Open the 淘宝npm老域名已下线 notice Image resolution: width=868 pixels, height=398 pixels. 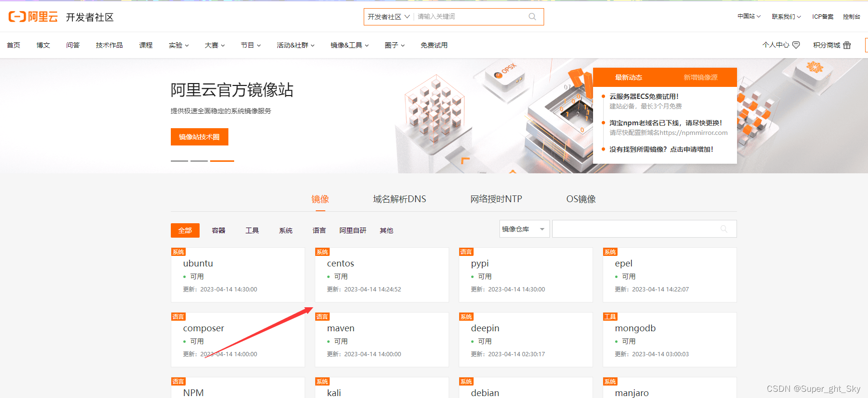[x=666, y=123]
